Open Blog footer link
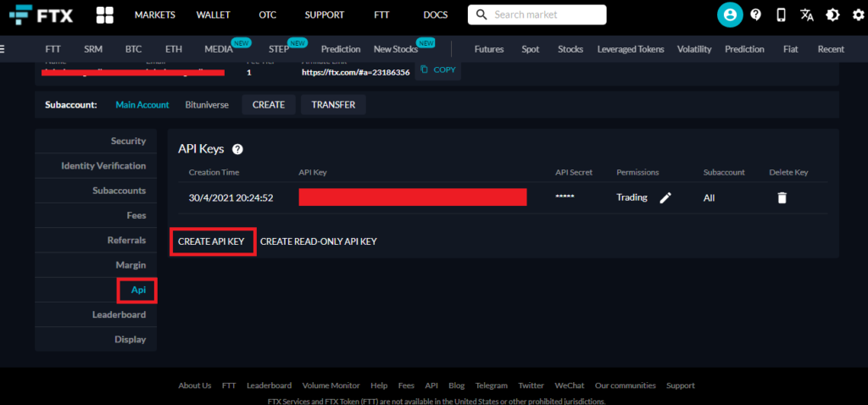This screenshot has width=868, height=405. tap(457, 386)
